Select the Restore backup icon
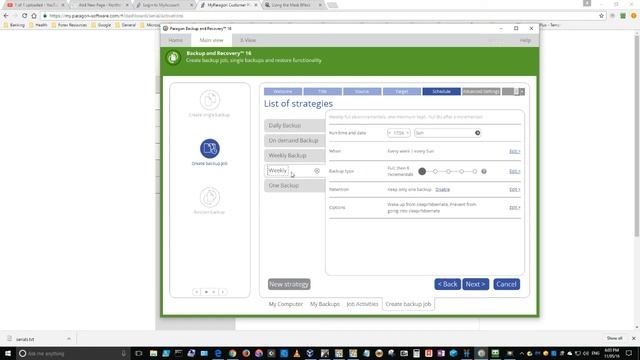Image resolution: width=640 pixels, height=360 pixels. point(210,197)
